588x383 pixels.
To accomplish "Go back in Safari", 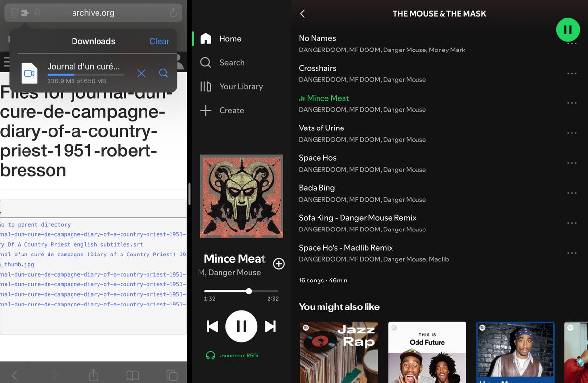I will click(14, 375).
